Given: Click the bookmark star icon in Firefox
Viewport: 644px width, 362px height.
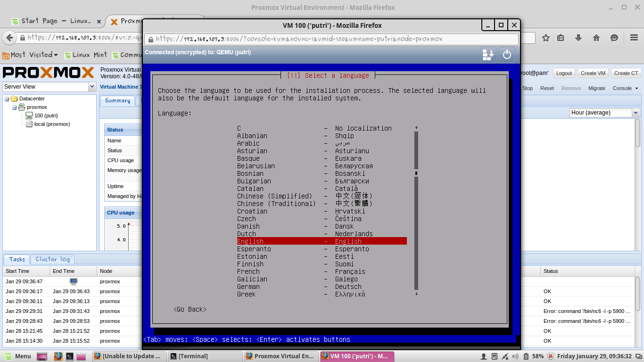Looking at the screenshot, I should [546, 38].
